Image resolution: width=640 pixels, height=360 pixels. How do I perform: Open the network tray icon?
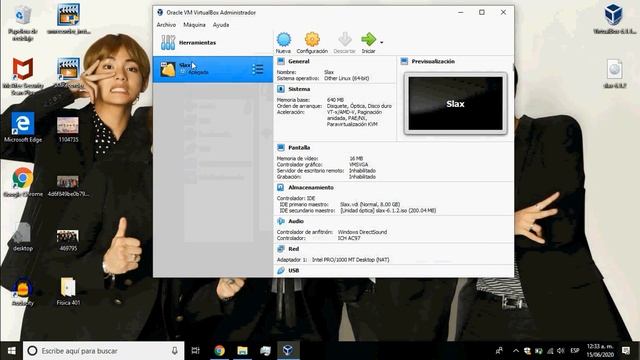(x=550, y=351)
